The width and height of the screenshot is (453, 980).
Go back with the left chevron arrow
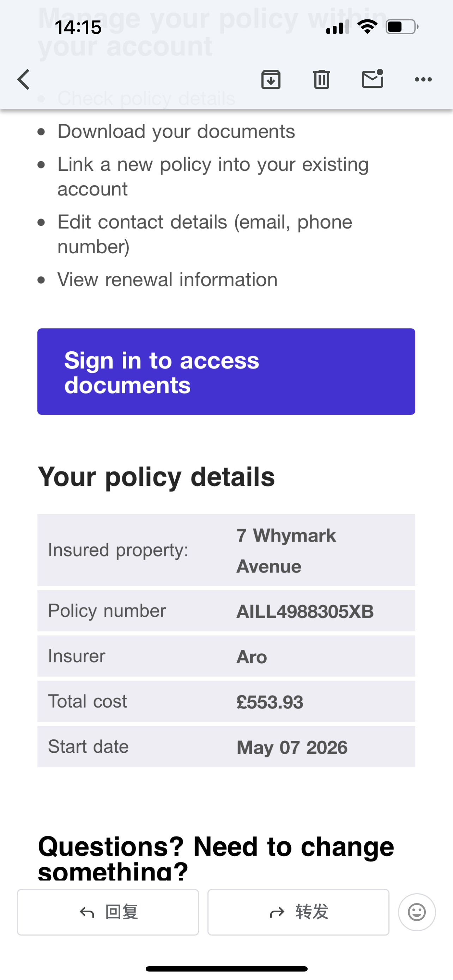(x=24, y=79)
